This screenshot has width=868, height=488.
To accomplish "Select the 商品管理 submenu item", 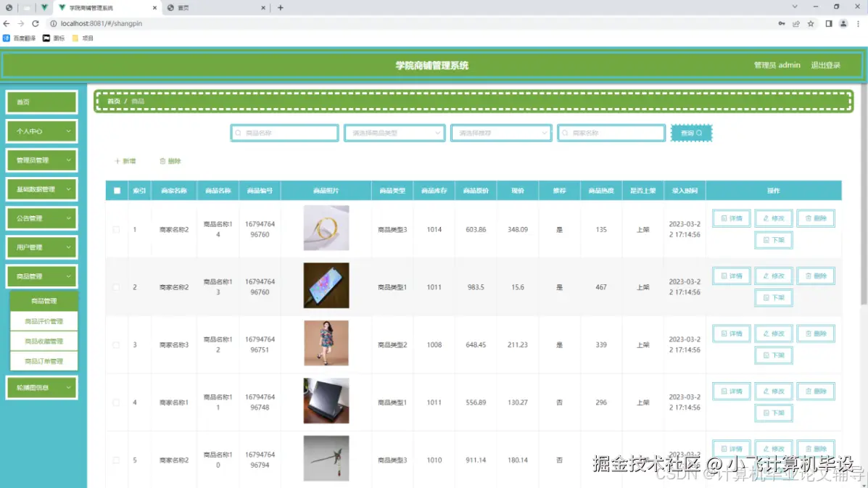I will click(x=44, y=301).
